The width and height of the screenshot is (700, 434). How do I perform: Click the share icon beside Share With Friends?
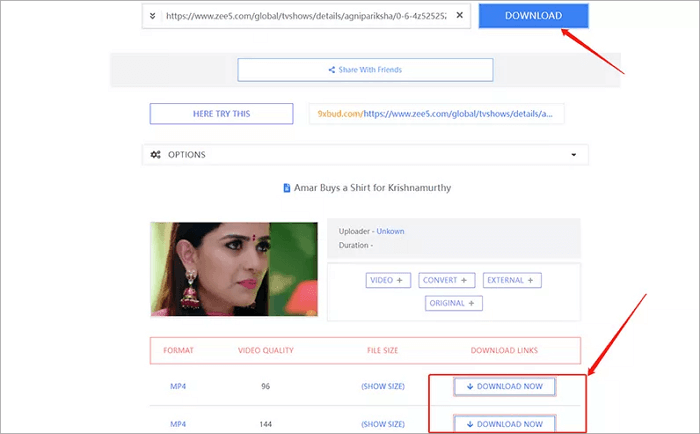pos(331,70)
